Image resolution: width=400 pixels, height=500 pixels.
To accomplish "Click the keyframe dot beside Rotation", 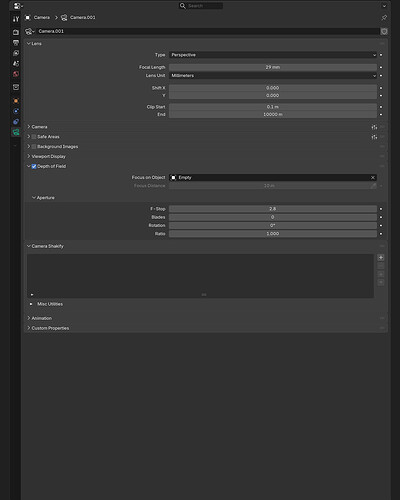I will [381, 225].
